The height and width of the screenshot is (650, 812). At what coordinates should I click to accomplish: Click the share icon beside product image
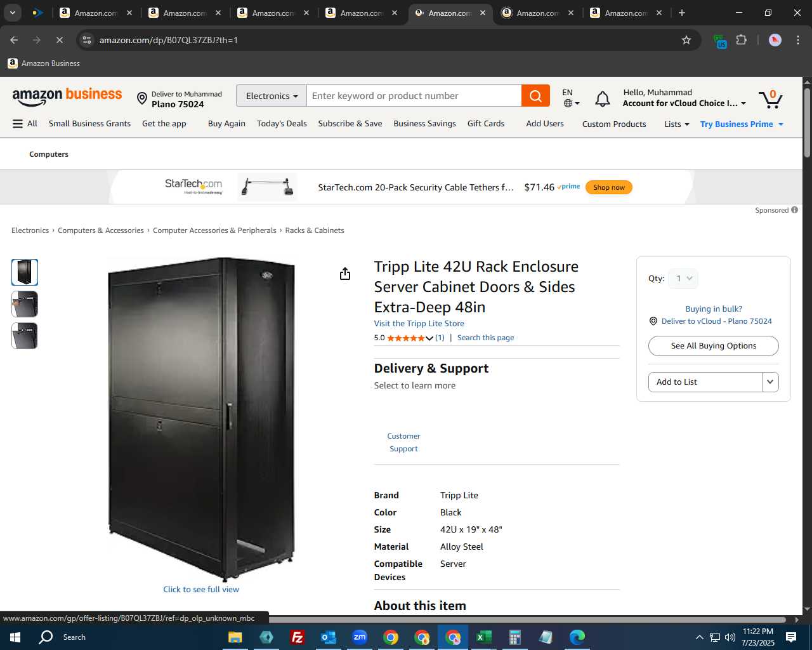345,274
